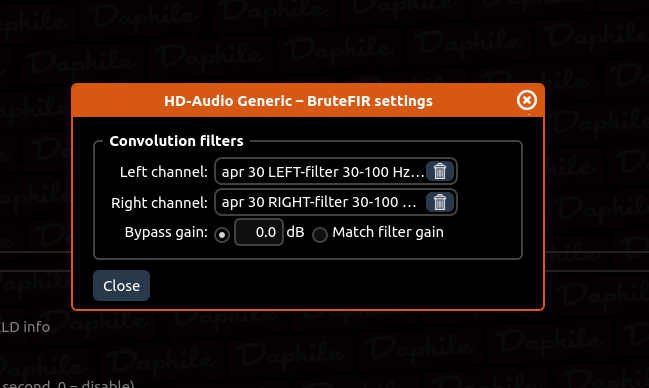Dismiss BruteFIR settings with the circled X icon
The height and width of the screenshot is (388, 649).
[526, 100]
